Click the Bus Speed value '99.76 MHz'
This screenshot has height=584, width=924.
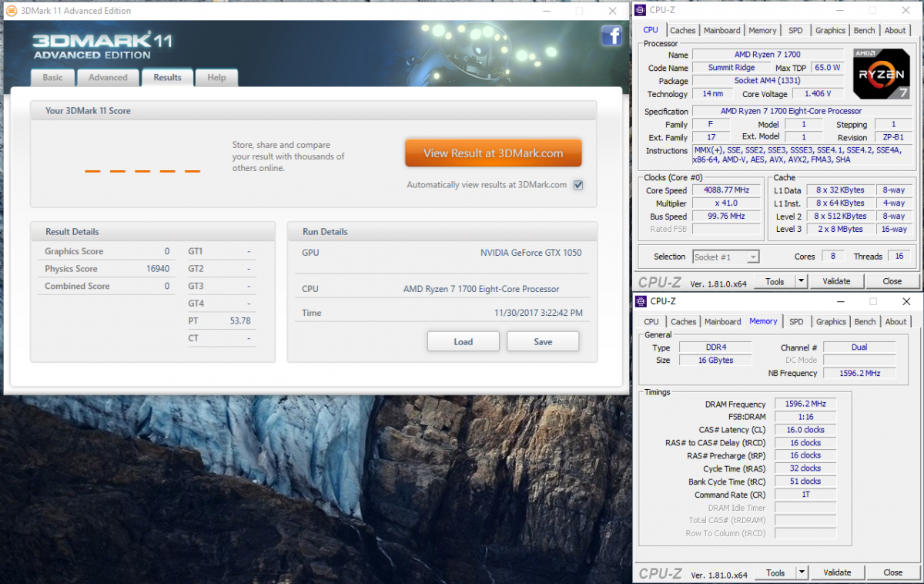726,216
